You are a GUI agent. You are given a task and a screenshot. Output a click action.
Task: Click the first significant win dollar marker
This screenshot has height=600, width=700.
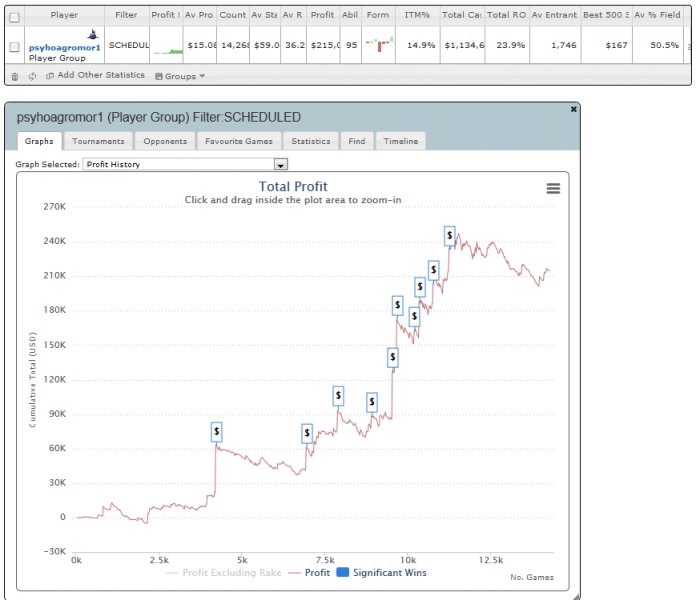point(217,431)
